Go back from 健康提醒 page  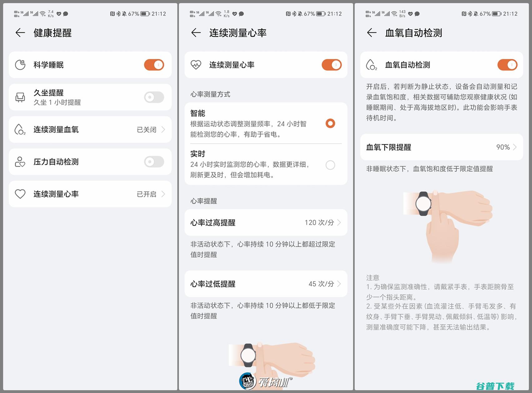tap(20, 32)
